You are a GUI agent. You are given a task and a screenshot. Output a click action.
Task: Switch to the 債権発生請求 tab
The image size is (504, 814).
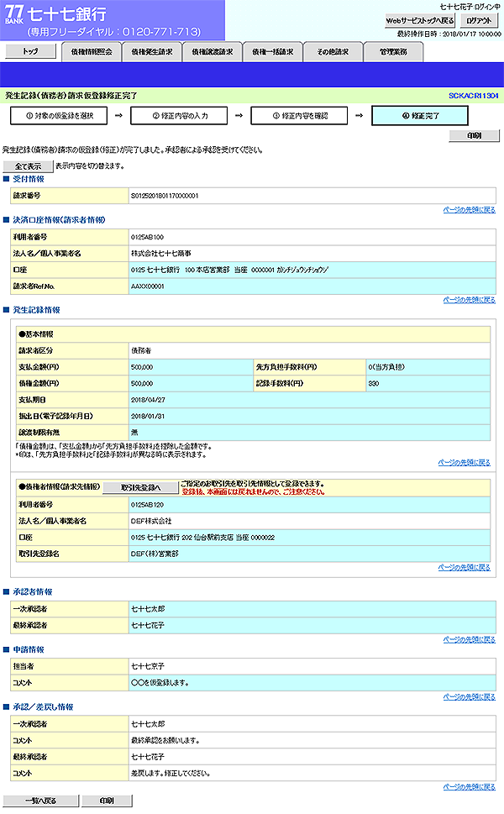151,52
